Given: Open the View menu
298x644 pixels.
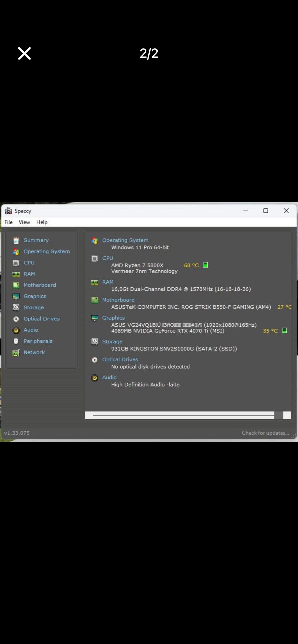Looking at the screenshot, I should (24, 222).
